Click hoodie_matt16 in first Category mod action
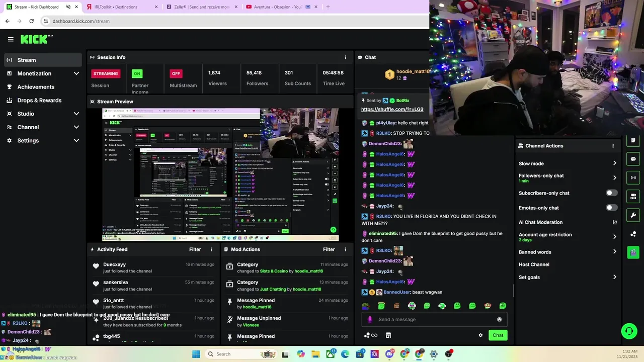 (x=309, y=271)
